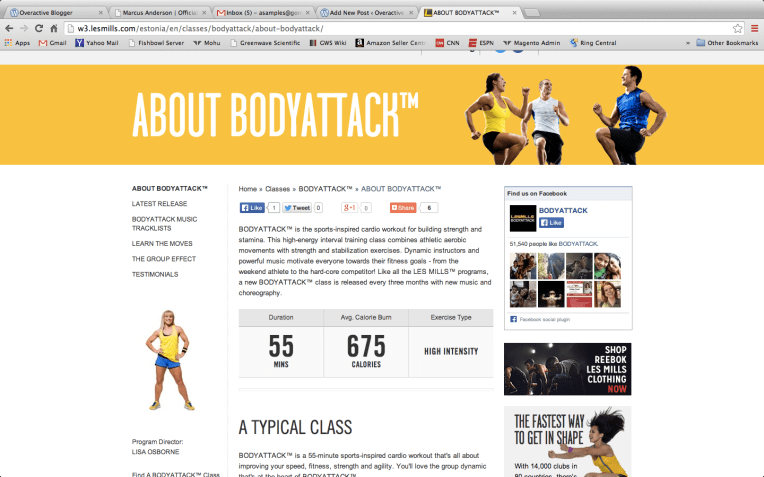This screenshot has width=764, height=477.
Task: Open the Yahoo Mail bookmark
Action: (97, 43)
